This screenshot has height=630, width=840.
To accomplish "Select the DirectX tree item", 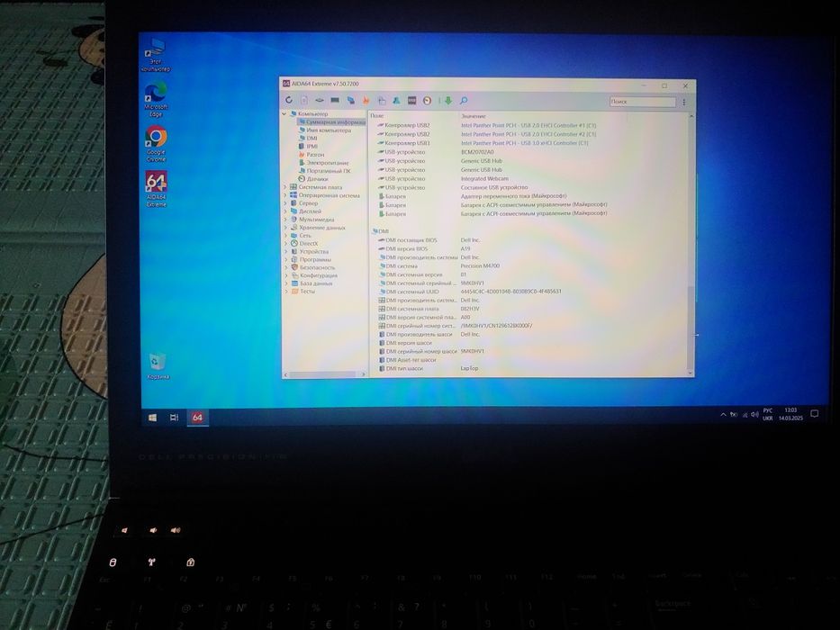I will [x=304, y=244].
